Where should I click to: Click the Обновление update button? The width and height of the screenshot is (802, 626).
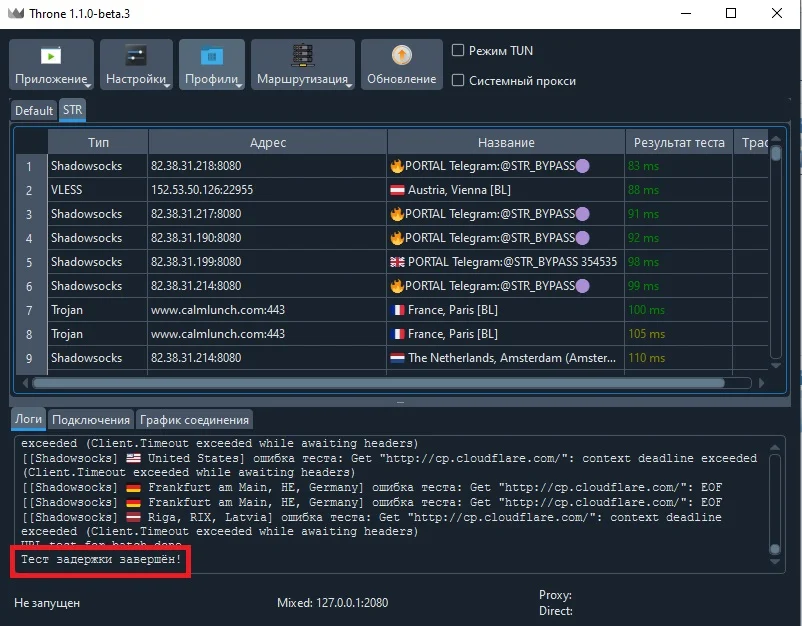coord(402,64)
